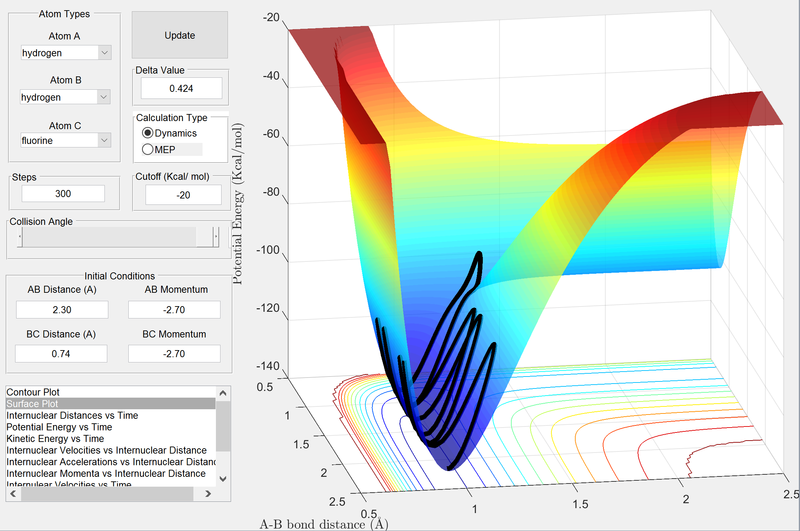Image resolution: width=800 pixels, height=531 pixels.
Task: Click the A-B bond distance axis label
Action: coord(323,524)
